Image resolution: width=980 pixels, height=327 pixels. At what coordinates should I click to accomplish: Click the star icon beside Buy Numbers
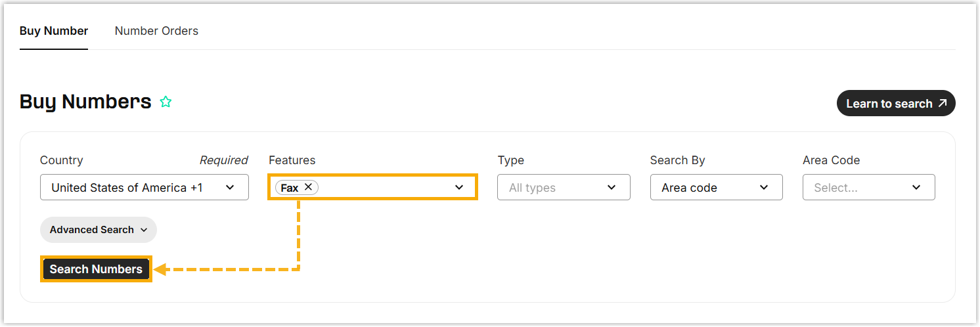pos(166,102)
